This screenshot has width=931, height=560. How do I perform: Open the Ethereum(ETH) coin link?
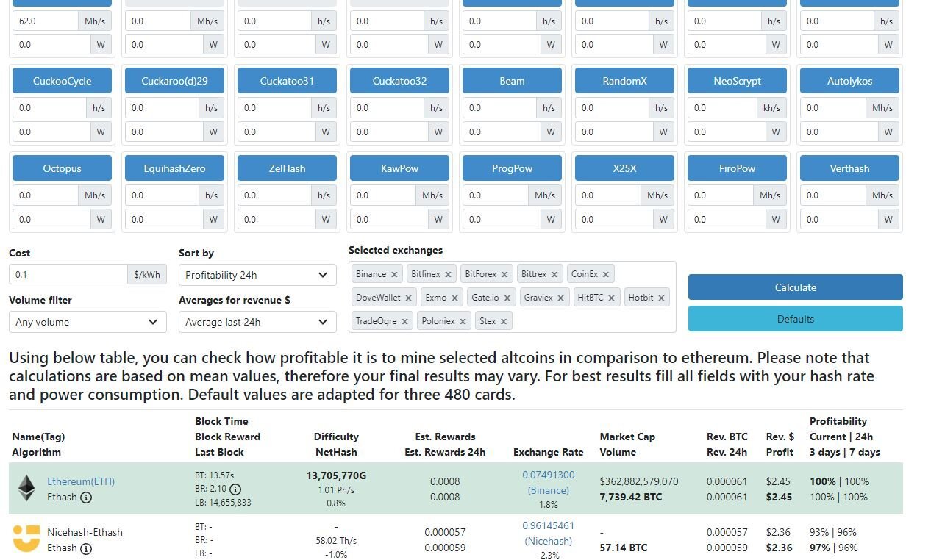[81, 482]
